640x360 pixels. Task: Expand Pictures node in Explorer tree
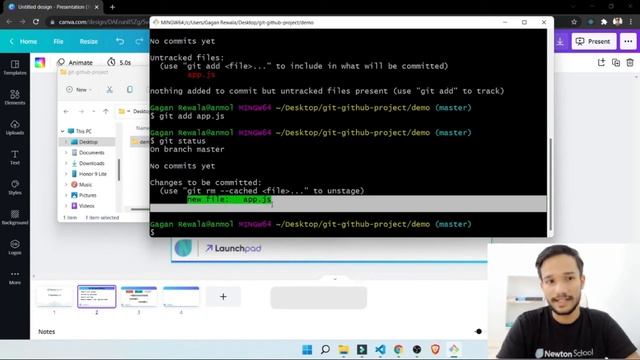[66, 195]
